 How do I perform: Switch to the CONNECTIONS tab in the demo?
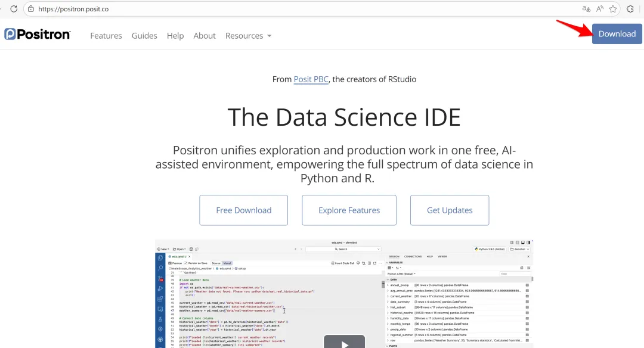coord(413,256)
